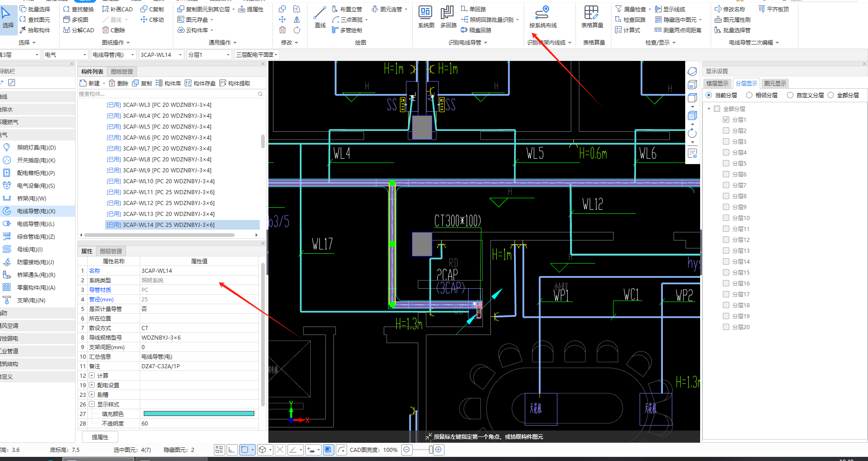Click the 图元属性刷 property brush tool
The height and width of the screenshot is (461, 868).
click(x=732, y=20)
